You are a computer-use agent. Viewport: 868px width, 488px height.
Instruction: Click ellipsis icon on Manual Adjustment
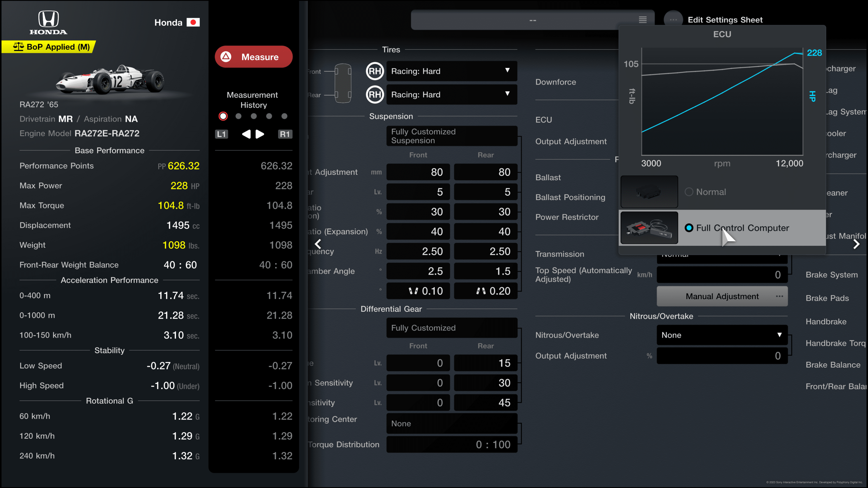pyautogui.click(x=779, y=296)
